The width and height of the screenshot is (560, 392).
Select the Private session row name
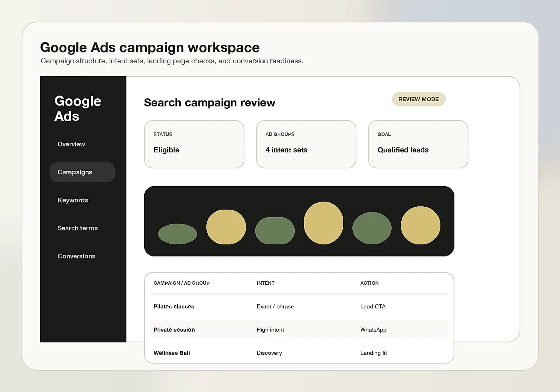tap(174, 330)
